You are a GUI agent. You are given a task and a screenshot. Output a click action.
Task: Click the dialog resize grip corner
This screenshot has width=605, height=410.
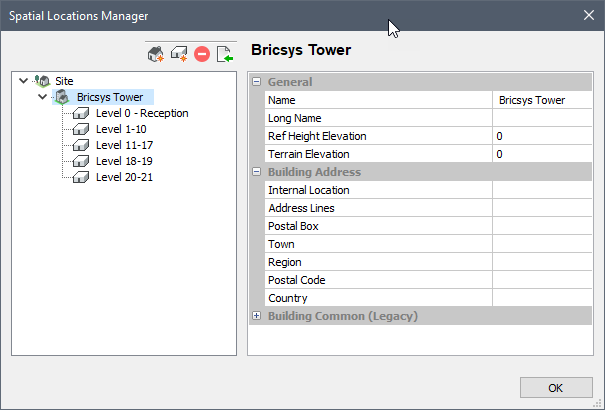tap(598, 404)
